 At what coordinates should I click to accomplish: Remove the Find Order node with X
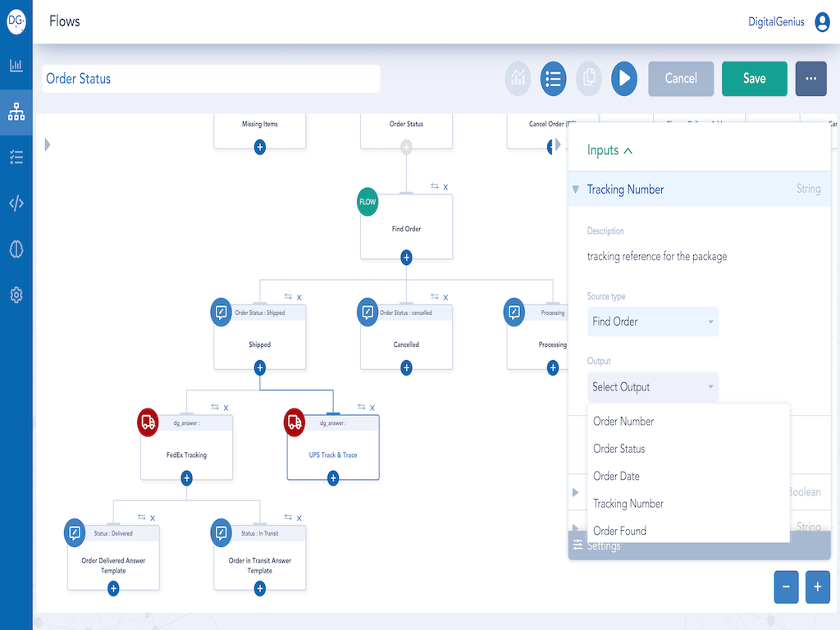click(445, 187)
